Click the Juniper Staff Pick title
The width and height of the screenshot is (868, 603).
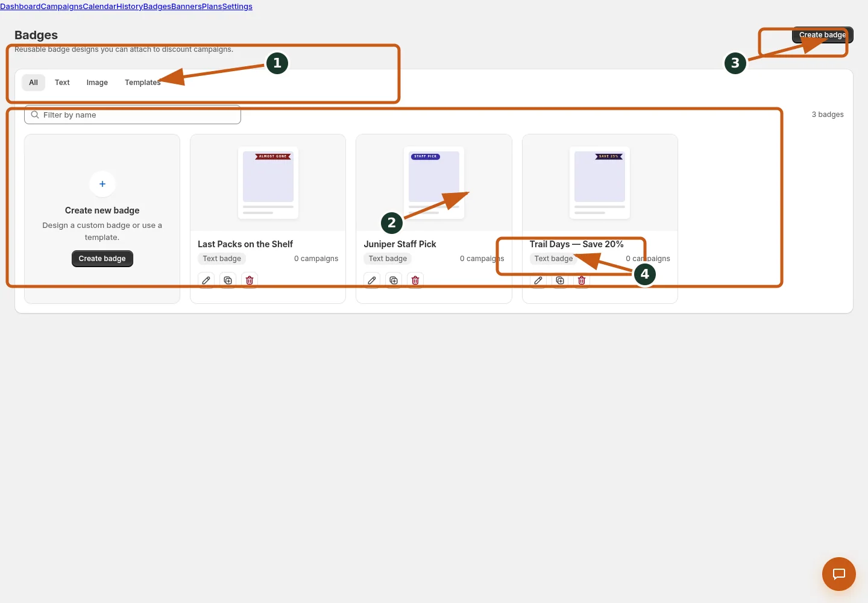400,244
